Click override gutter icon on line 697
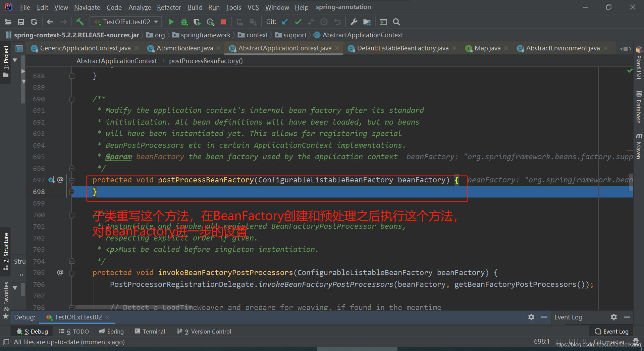Viewport: 644px width, 351px height. pyautogui.click(x=51, y=180)
